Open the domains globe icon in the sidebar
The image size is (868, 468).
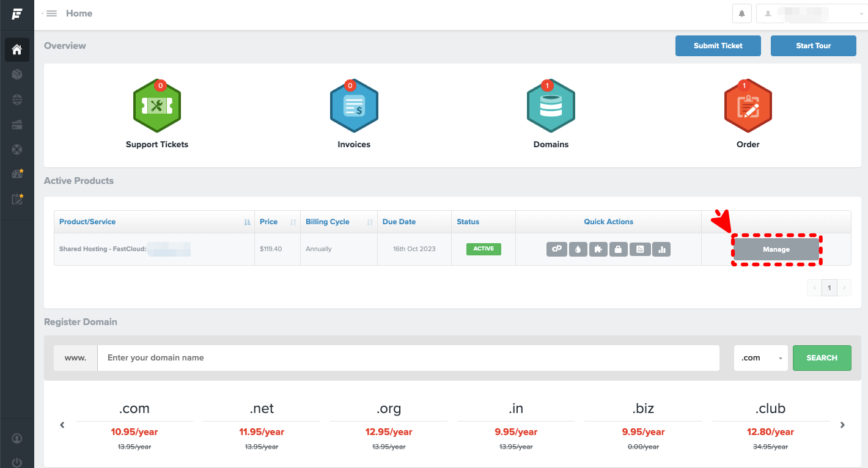[x=17, y=100]
